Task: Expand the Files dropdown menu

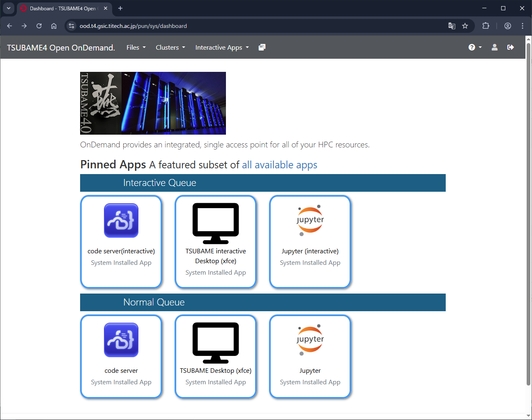Action: pyautogui.click(x=136, y=48)
